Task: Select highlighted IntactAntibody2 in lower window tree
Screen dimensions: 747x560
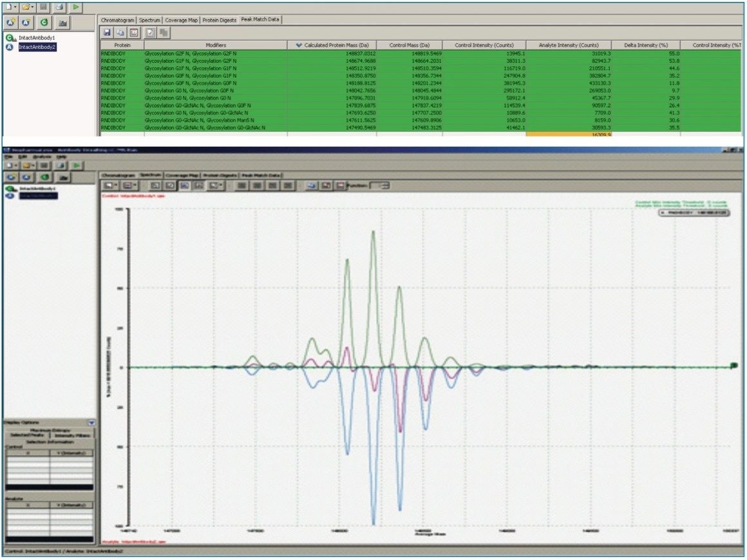Action: (38, 196)
